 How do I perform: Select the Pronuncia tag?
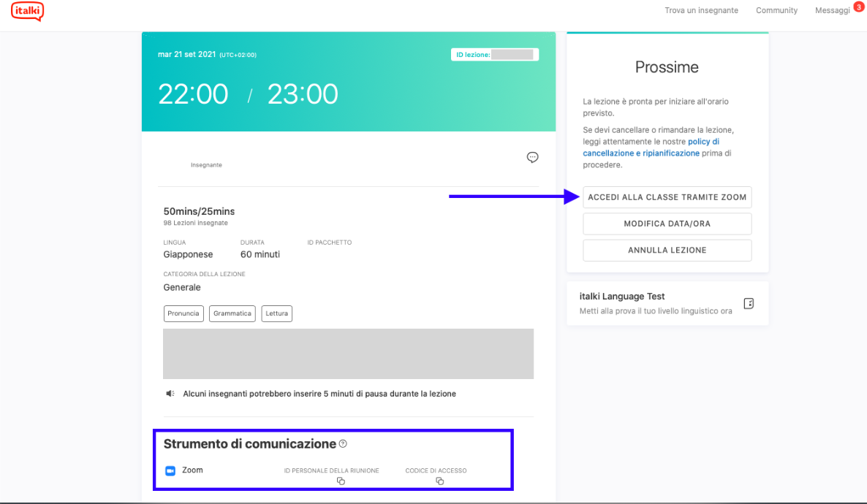(183, 313)
